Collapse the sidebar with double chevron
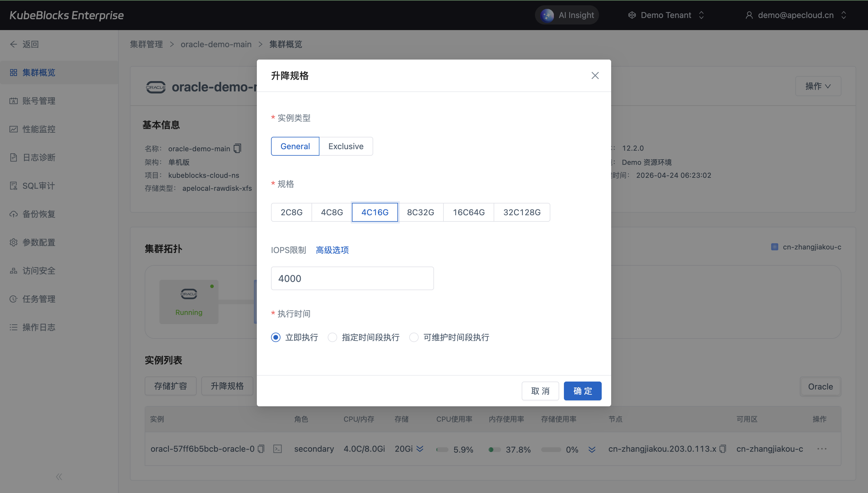Image resolution: width=868 pixels, height=493 pixels. tap(59, 477)
